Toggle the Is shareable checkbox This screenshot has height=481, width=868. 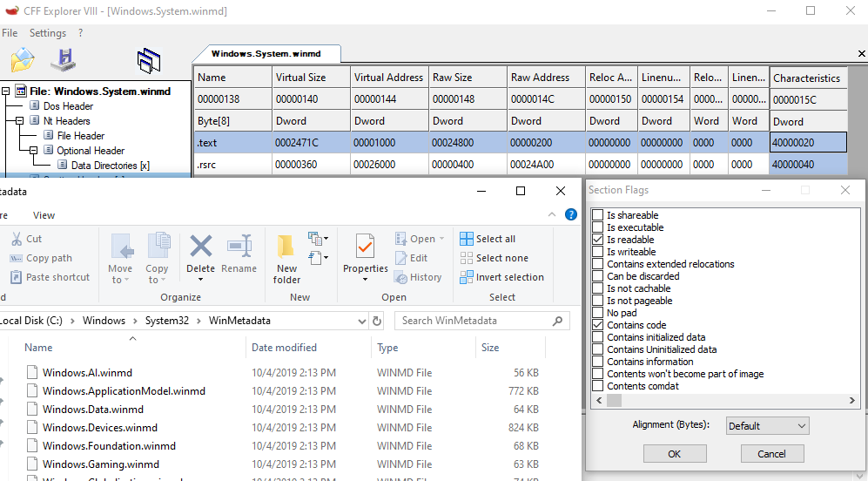coord(598,215)
